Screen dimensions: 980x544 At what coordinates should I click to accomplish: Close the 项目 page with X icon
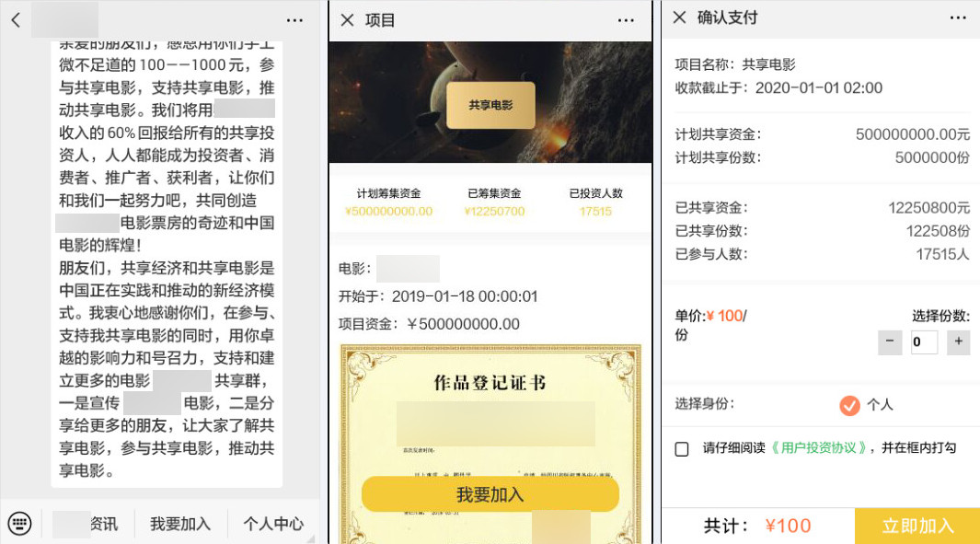click(x=348, y=20)
